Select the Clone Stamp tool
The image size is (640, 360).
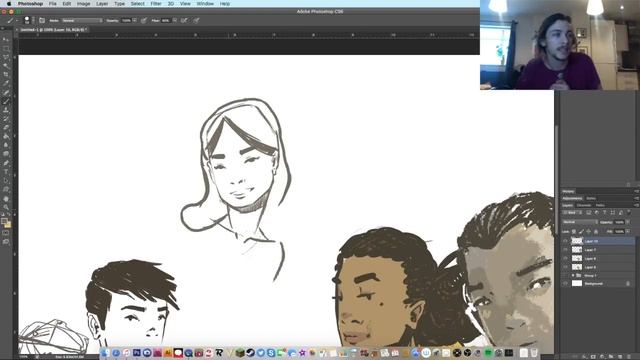6,110
